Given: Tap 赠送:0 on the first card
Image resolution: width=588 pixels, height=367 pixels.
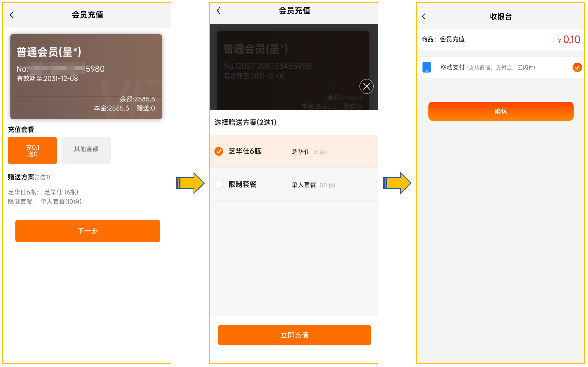Looking at the screenshot, I should [145, 108].
